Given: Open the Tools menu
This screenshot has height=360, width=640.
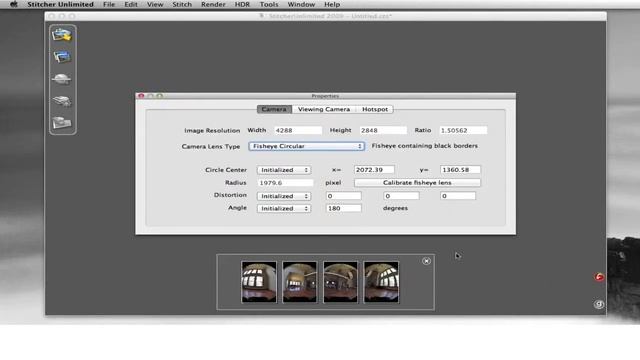Looking at the screenshot, I should (269, 4).
